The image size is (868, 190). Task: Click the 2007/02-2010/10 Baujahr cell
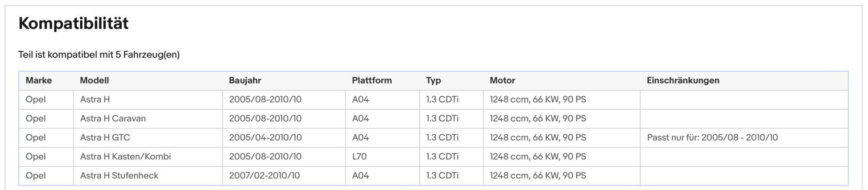click(284, 176)
